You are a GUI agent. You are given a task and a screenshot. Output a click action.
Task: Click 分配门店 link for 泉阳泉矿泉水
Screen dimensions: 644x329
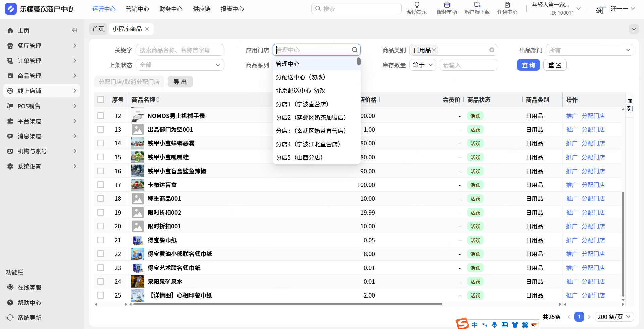[593, 281]
